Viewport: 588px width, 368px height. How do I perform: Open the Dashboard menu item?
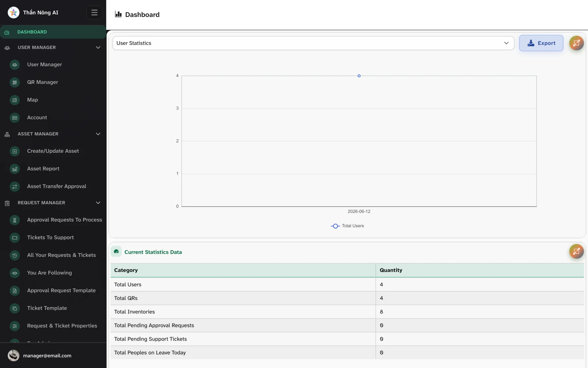53,32
